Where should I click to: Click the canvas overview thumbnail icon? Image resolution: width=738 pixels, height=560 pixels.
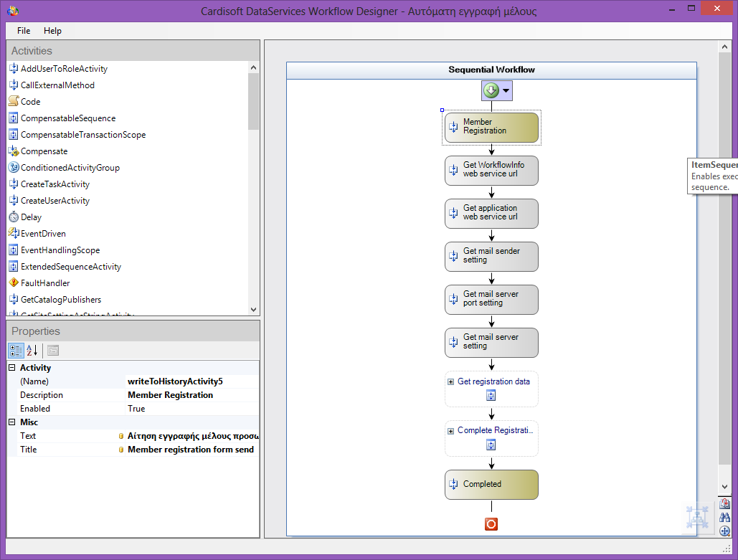(697, 517)
